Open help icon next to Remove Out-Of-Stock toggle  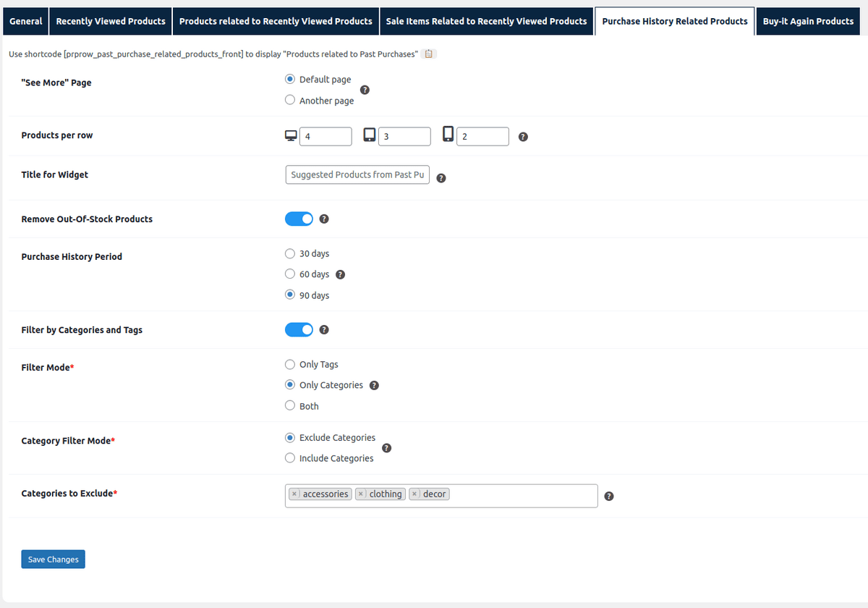click(x=323, y=219)
